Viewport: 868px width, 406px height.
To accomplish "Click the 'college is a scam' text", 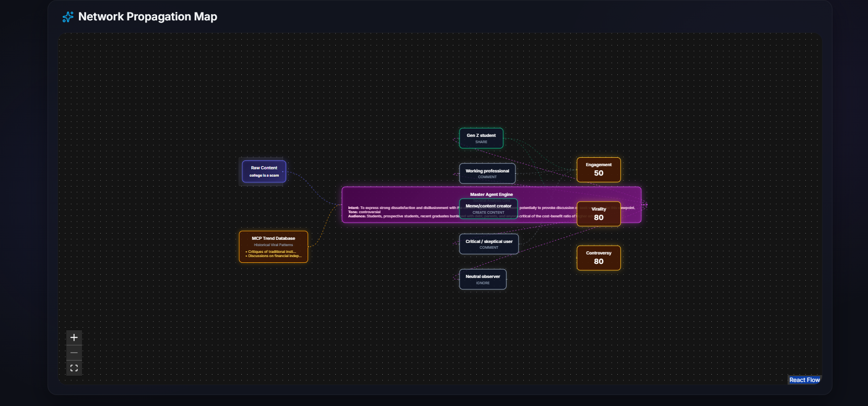I will pos(264,176).
